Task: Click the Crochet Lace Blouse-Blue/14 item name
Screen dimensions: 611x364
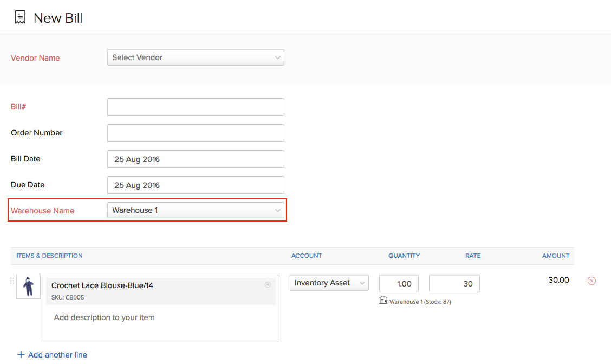Action: click(x=102, y=285)
